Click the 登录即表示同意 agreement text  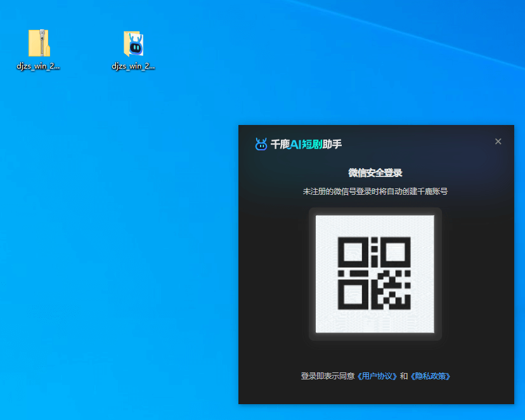[328, 376]
